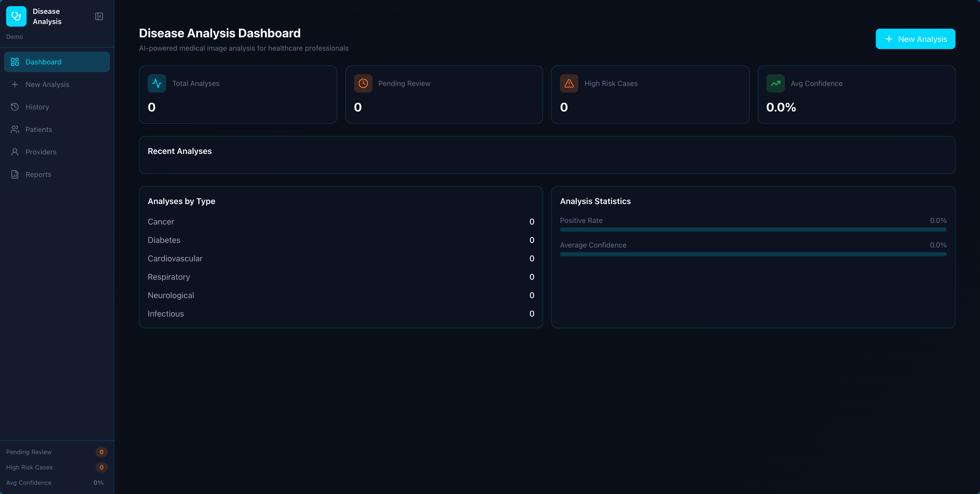This screenshot has width=980, height=494.
Task: Open the Reports section
Action: tap(57, 174)
